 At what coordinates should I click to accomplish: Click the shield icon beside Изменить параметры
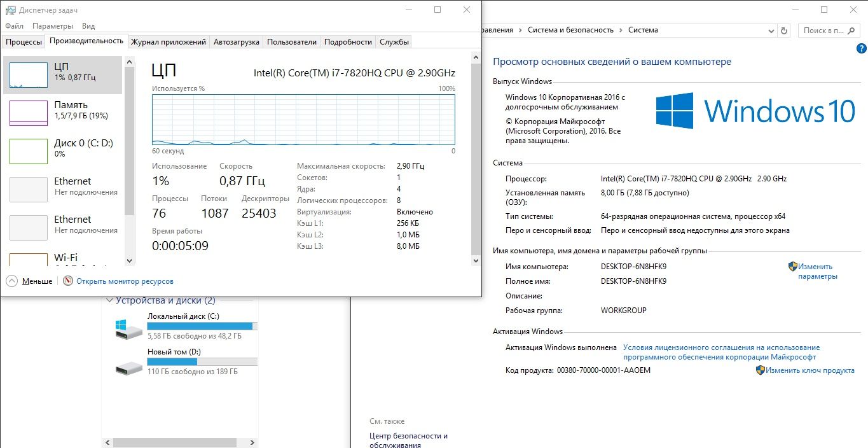[x=793, y=267]
